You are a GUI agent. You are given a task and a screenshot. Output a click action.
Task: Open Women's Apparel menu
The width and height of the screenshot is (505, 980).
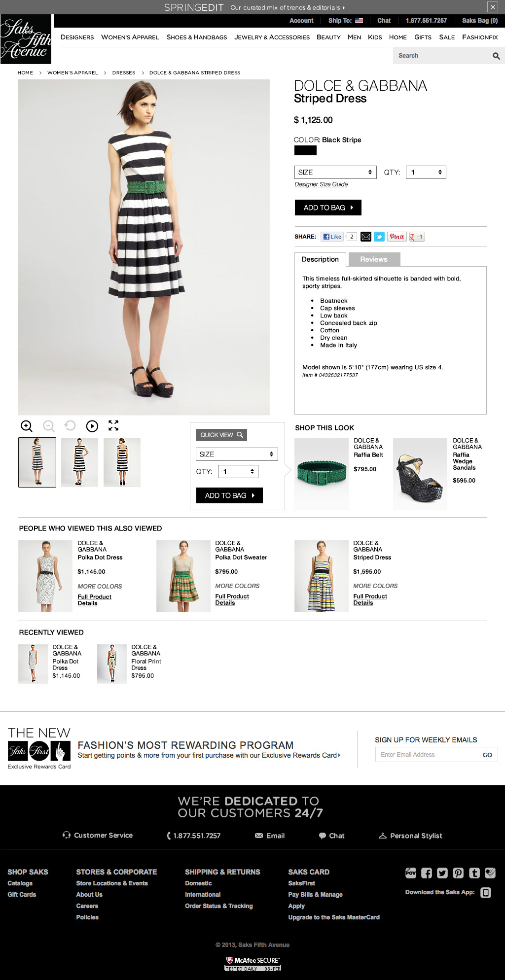130,37
